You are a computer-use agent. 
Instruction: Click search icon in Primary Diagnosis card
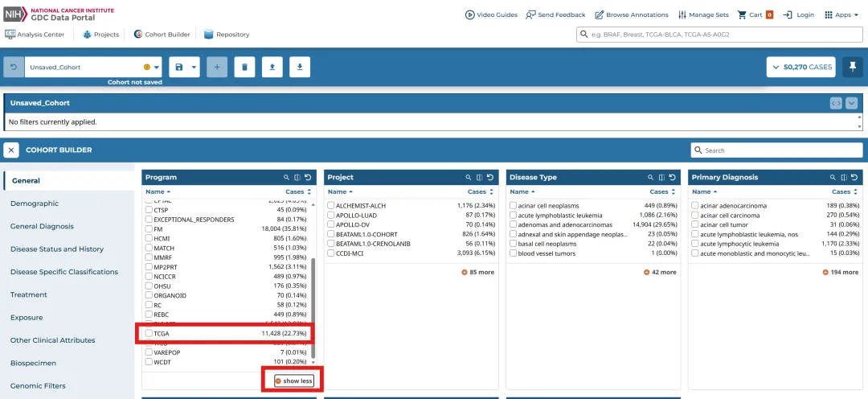coord(833,177)
